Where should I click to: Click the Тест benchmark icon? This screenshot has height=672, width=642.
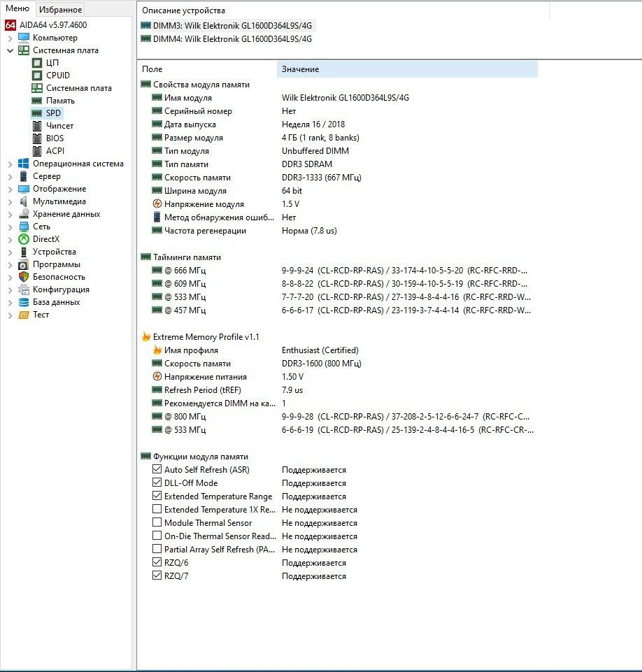tap(24, 315)
